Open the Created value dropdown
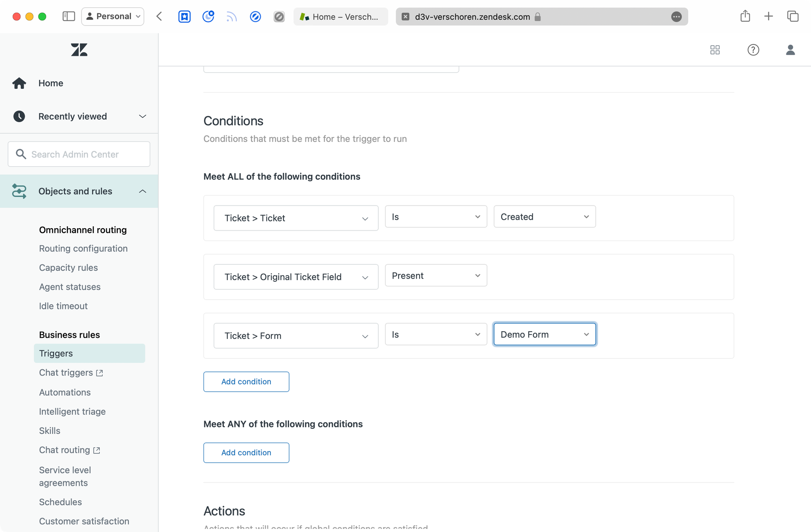This screenshot has width=811, height=532. [544, 217]
